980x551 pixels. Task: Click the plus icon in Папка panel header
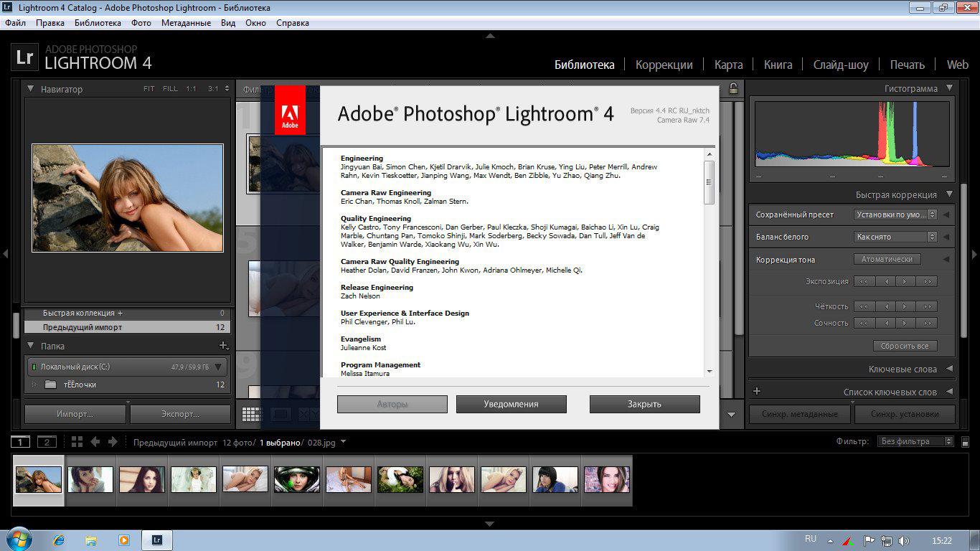pos(223,346)
